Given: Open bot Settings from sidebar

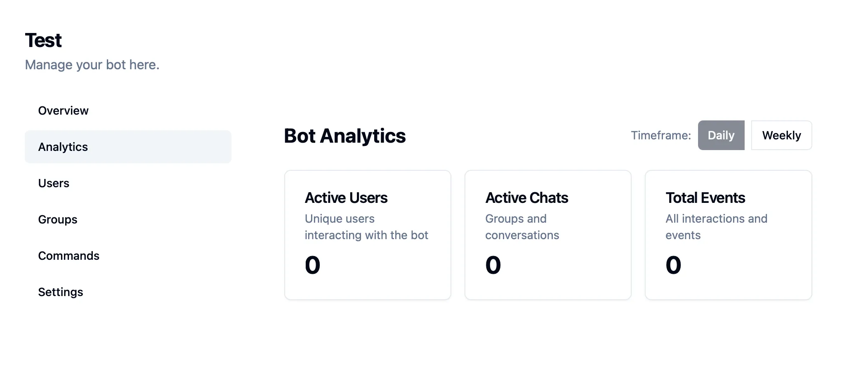Looking at the screenshot, I should click(x=61, y=292).
